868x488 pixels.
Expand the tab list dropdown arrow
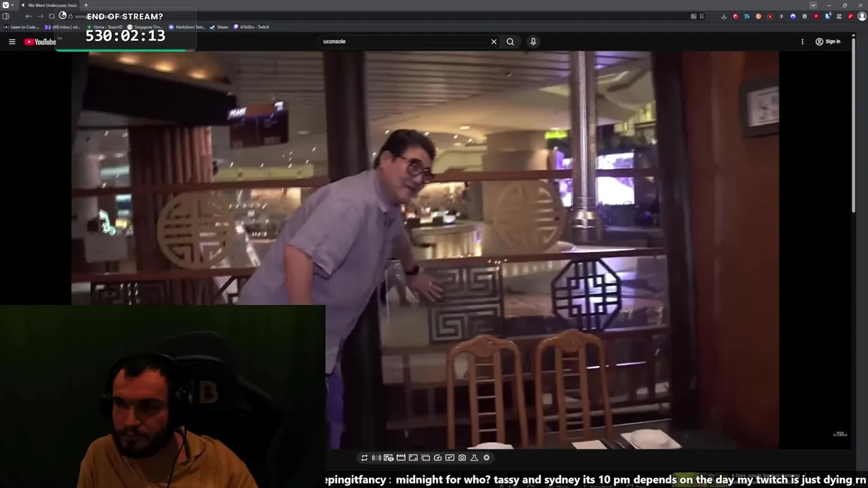(x=813, y=5)
